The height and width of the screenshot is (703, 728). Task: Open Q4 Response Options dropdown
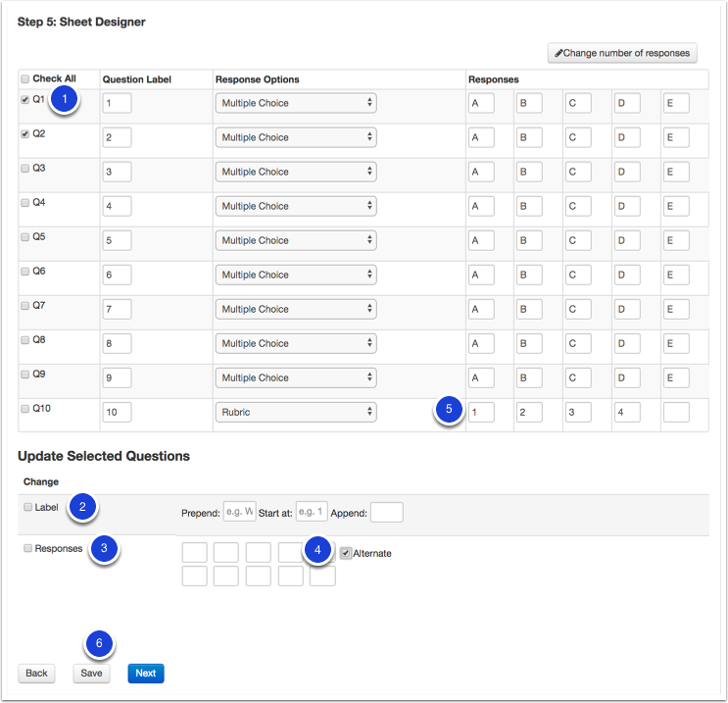coord(296,206)
